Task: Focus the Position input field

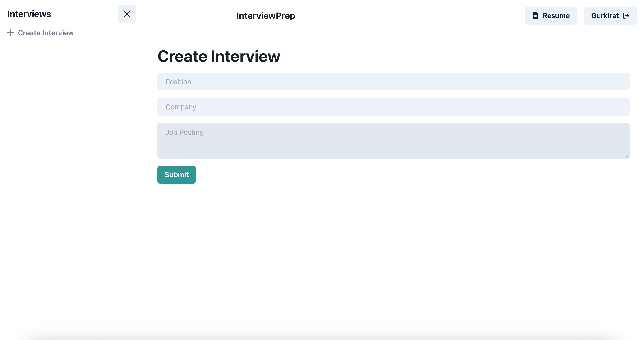Action: [x=393, y=82]
